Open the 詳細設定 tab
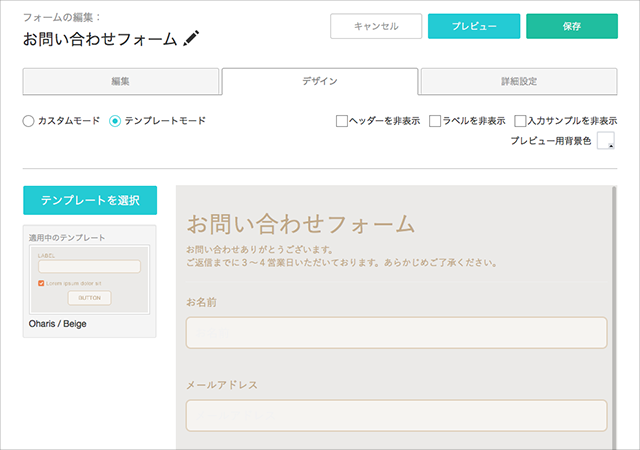 [x=519, y=81]
